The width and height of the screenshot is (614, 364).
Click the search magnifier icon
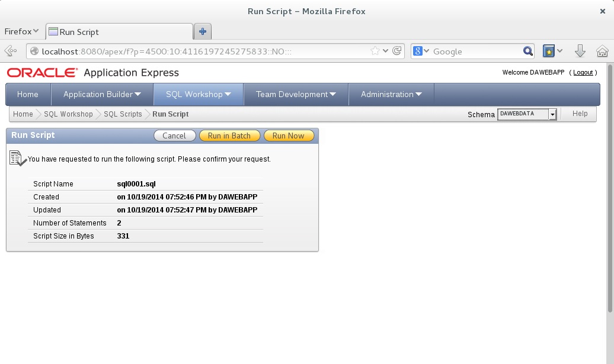point(527,51)
